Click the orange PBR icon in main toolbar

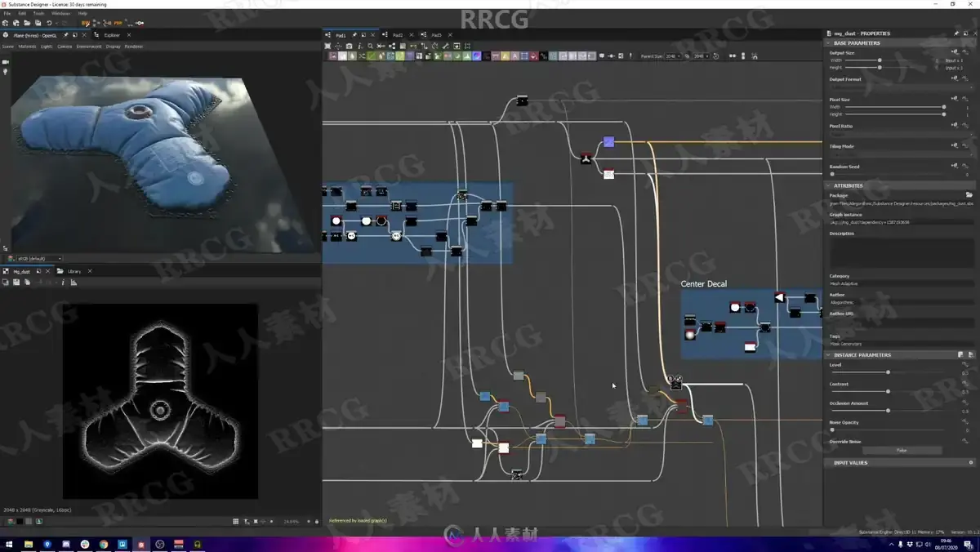(x=118, y=23)
